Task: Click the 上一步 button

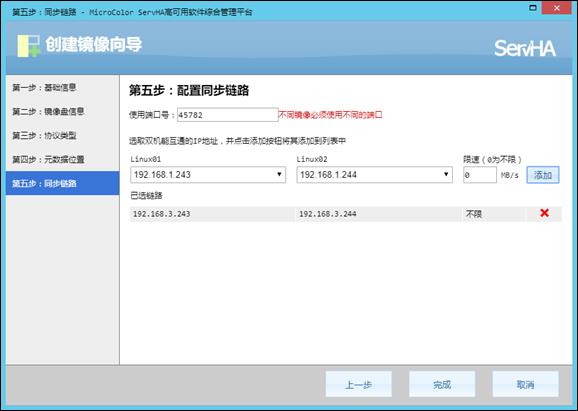Action: (359, 384)
